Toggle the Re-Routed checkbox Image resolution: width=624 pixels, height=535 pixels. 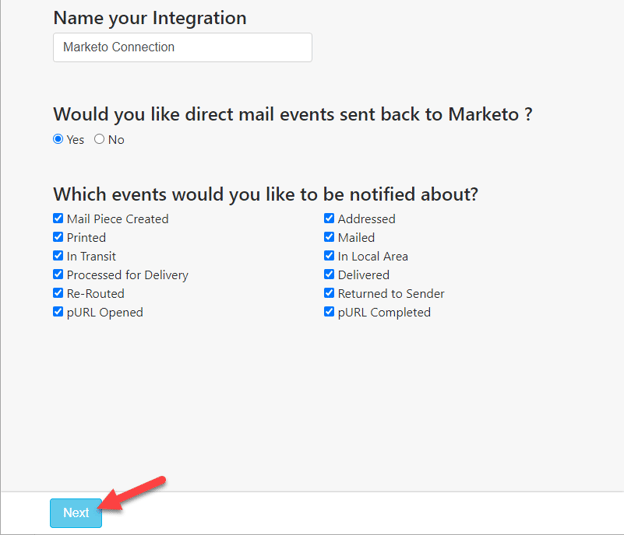pos(58,293)
